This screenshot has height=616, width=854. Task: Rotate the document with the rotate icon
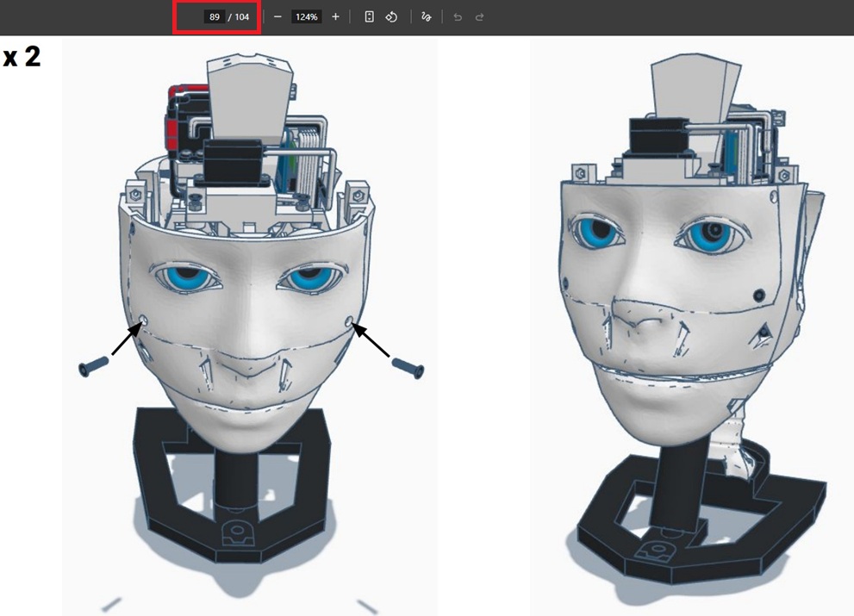coord(391,17)
